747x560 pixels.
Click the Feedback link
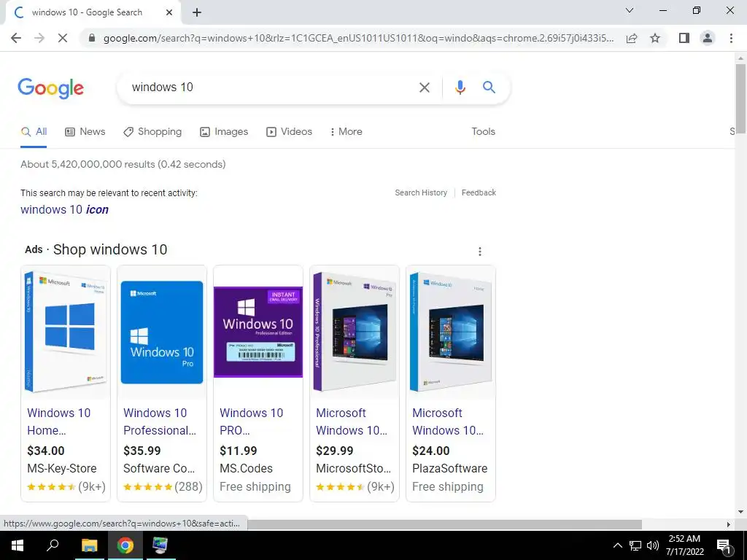click(479, 192)
